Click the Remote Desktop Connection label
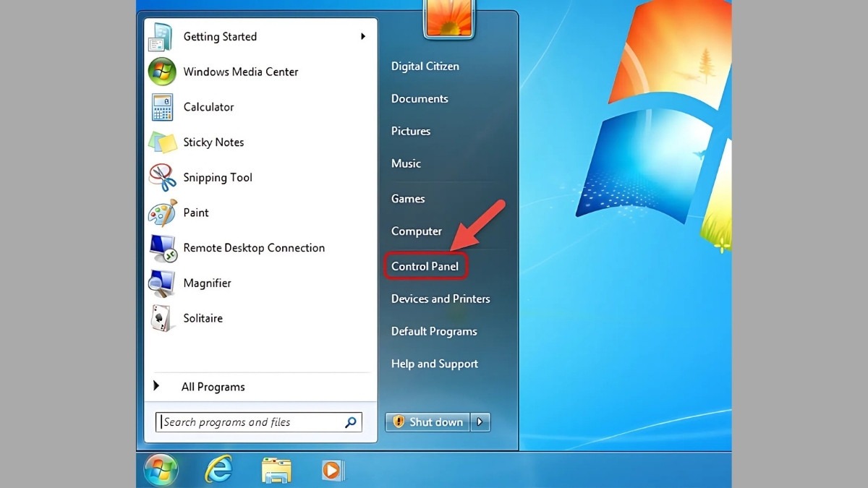The width and height of the screenshot is (868, 488). pyautogui.click(x=254, y=248)
